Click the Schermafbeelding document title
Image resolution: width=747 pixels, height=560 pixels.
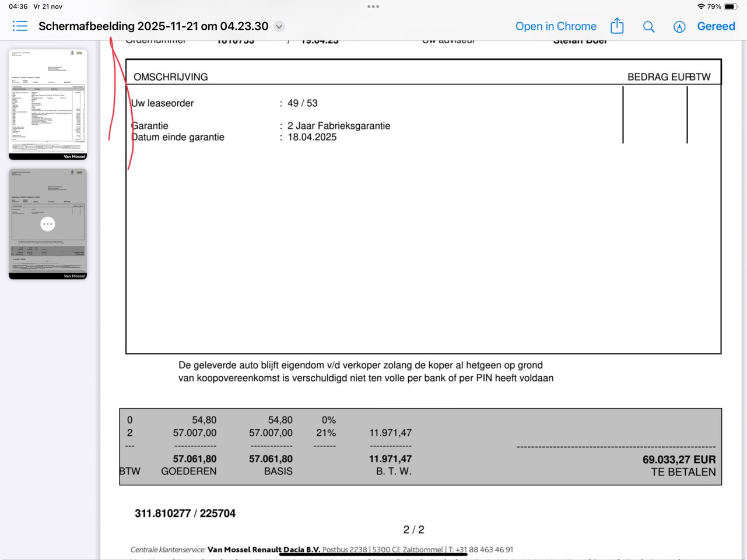tap(153, 26)
